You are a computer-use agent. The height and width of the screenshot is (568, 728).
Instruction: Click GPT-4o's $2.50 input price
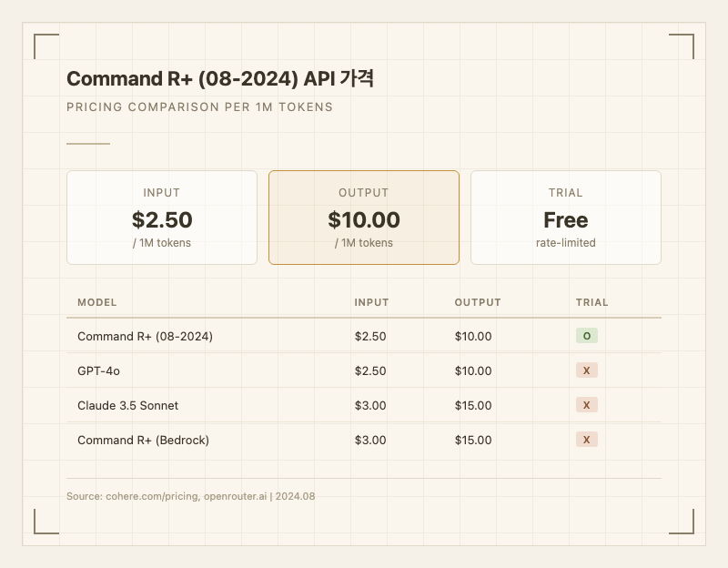[370, 370]
